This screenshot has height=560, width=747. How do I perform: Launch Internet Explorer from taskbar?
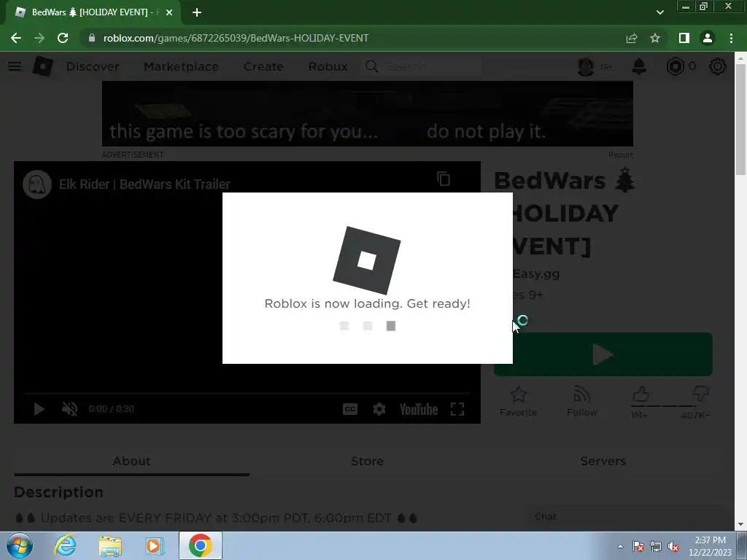click(65, 545)
